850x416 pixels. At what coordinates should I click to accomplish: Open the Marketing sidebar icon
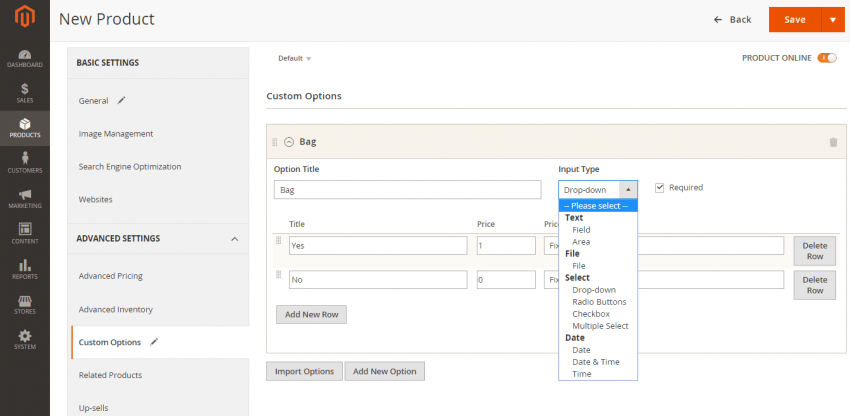[x=24, y=199]
